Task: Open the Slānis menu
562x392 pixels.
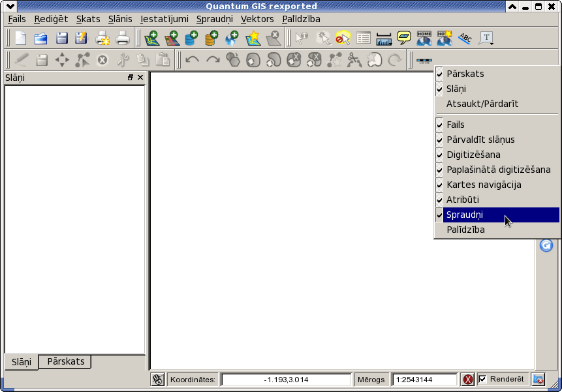Action: coord(120,19)
